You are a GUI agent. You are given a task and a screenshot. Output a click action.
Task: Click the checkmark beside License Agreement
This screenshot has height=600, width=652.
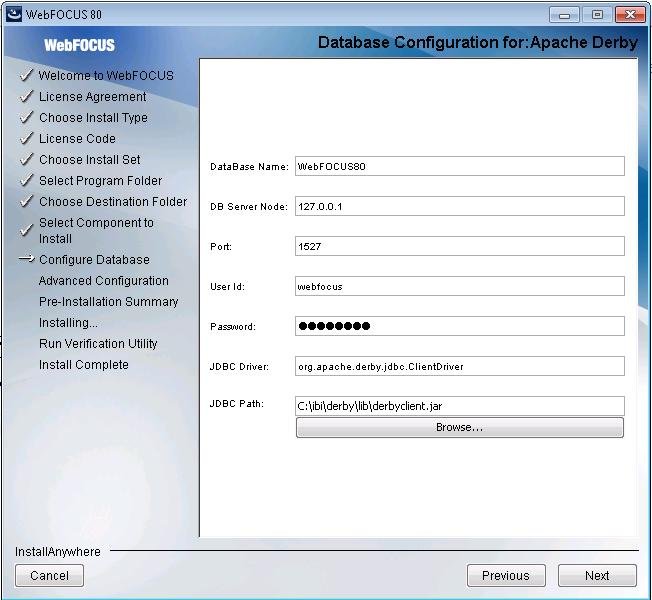pos(26,96)
